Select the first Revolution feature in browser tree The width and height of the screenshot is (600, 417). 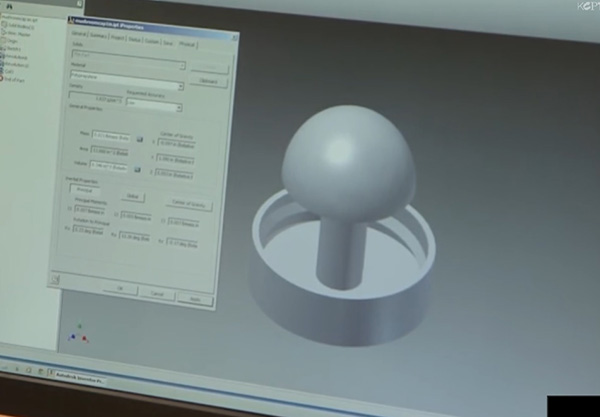[x=18, y=57]
